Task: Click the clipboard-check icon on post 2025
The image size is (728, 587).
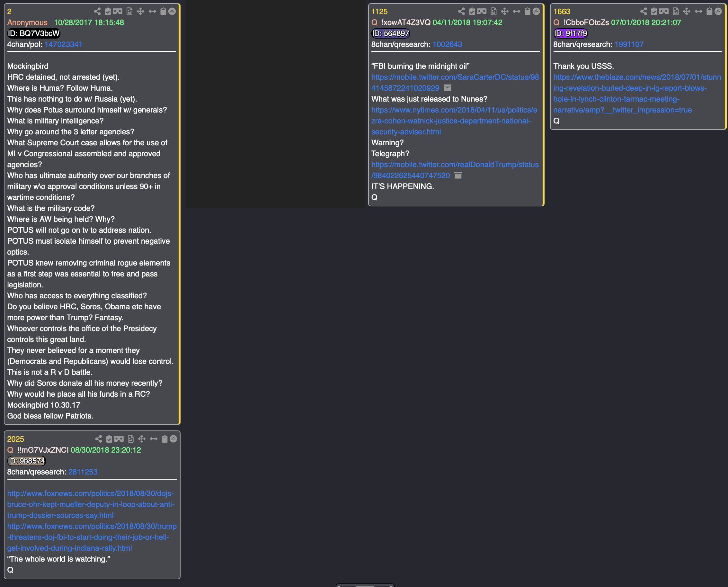Action: pyautogui.click(x=109, y=439)
